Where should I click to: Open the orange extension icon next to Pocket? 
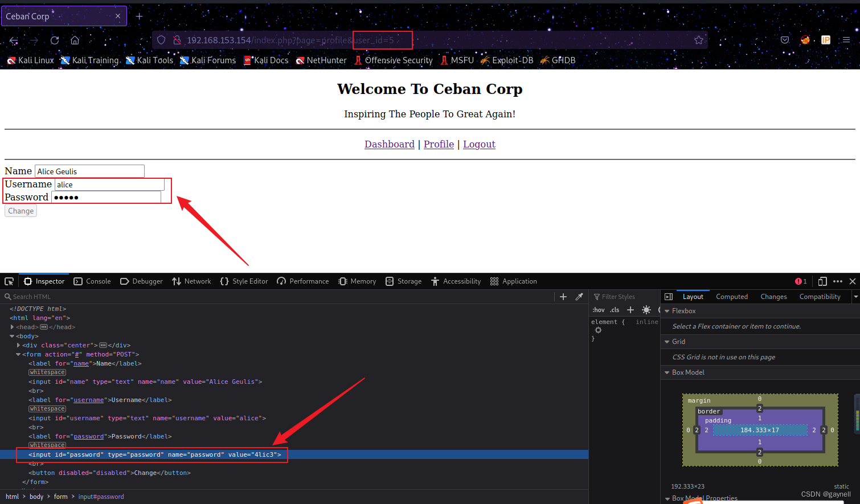805,40
